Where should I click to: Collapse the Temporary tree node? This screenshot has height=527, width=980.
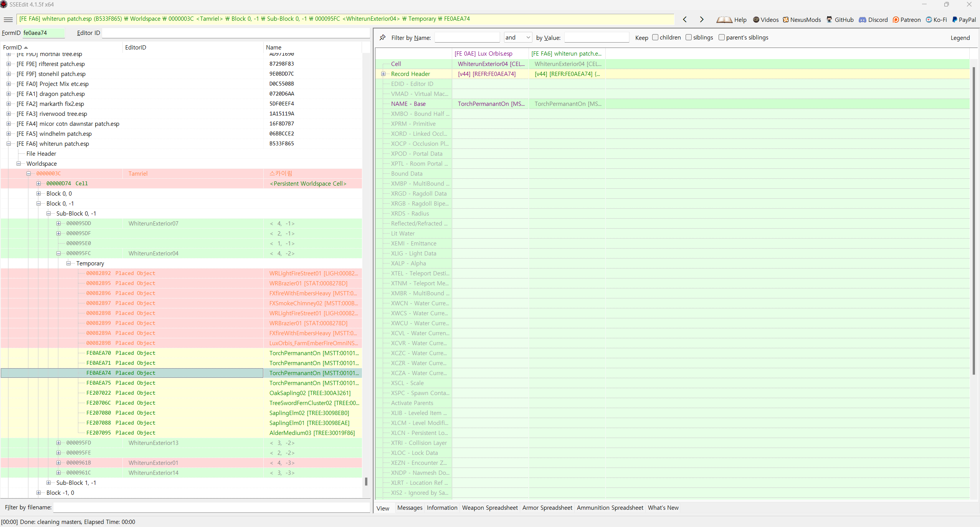69,263
